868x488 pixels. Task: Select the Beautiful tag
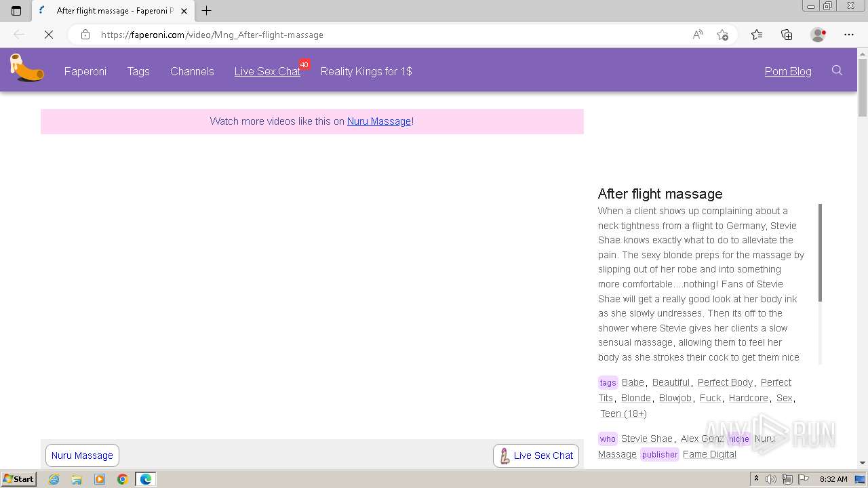[x=671, y=382]
